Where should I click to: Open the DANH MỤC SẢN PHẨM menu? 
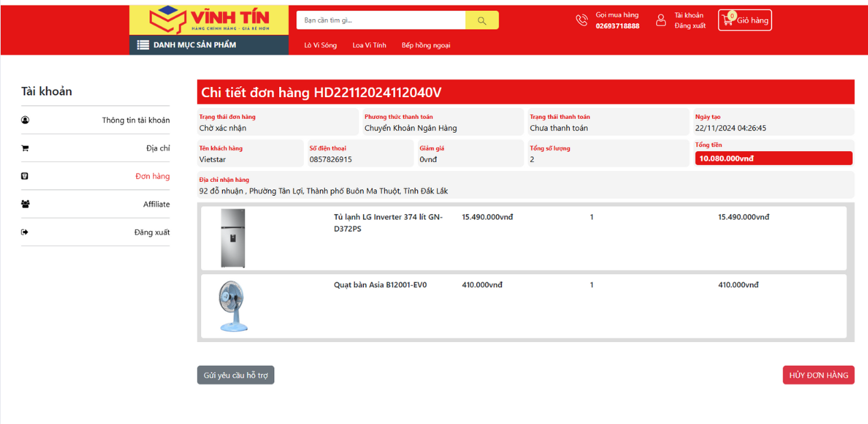209,45
